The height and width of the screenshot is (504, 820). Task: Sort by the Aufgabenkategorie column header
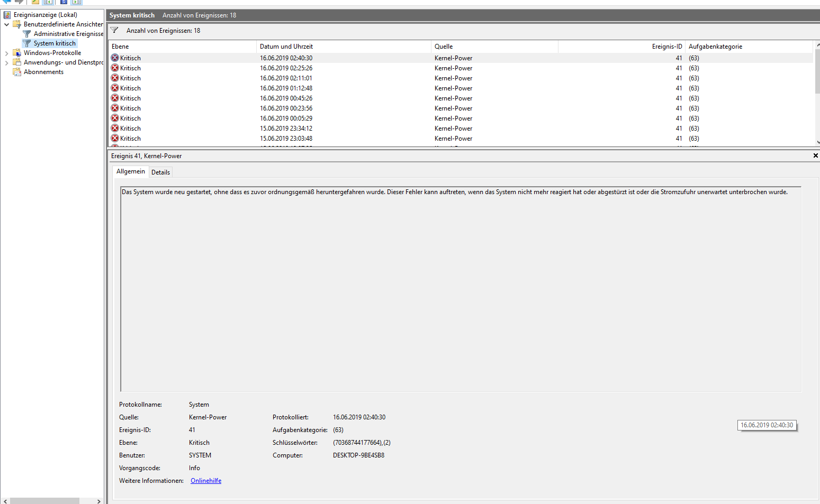[x=749, y=47]
